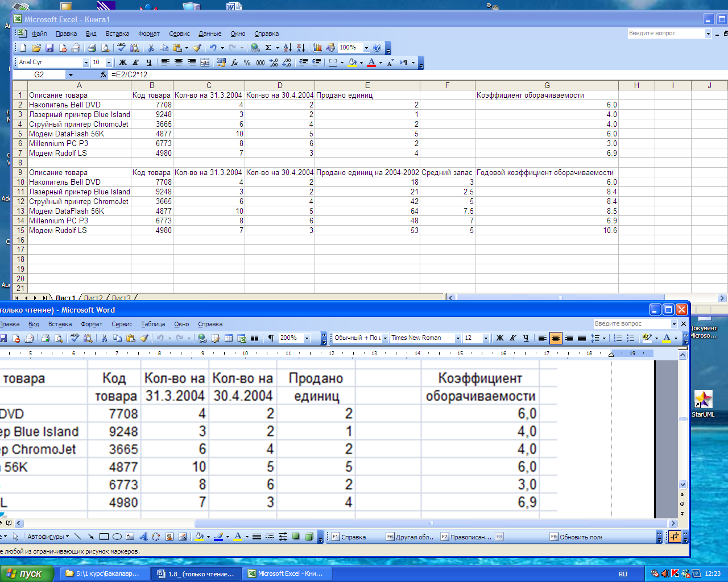
Task: Click Excel's Format Painter brush icon
Action: 197,48
